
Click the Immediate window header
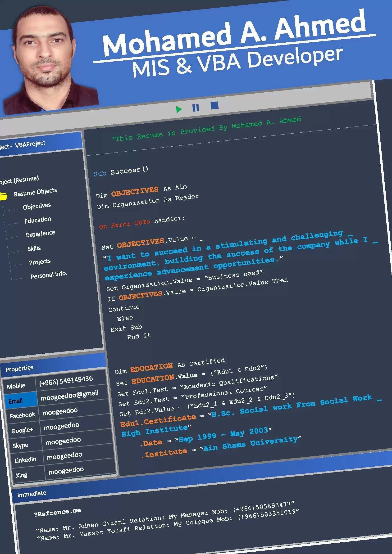click(x=32, y=494)
